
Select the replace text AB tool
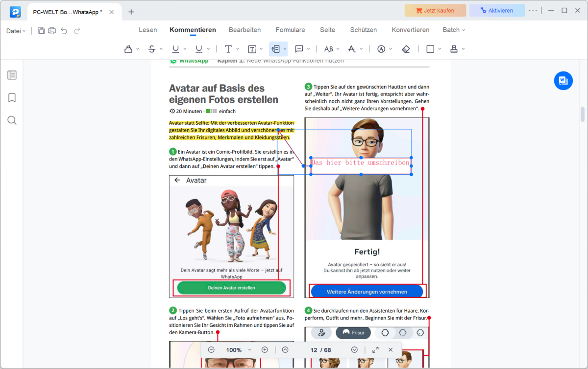click(x=328, y=49)
